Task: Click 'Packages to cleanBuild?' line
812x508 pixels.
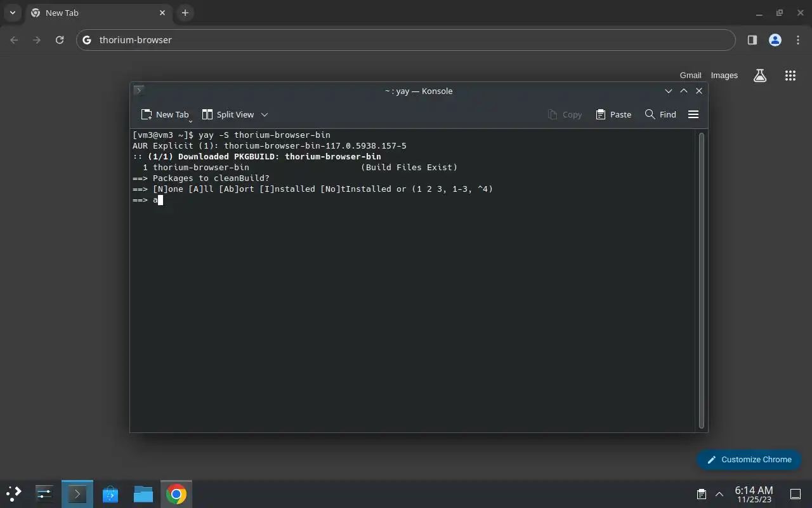Action: coord(201,178)
